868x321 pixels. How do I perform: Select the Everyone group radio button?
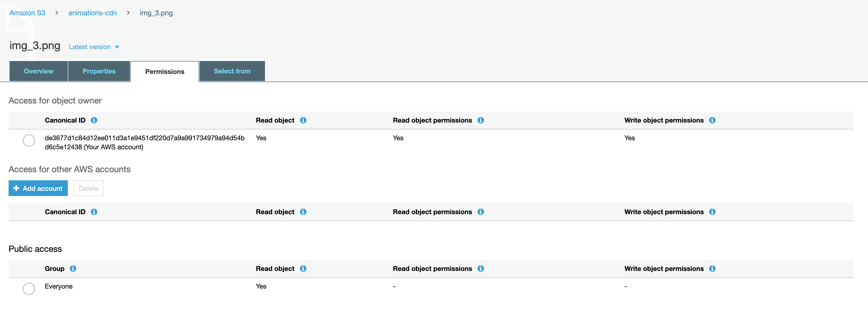[x=29, y=288]
